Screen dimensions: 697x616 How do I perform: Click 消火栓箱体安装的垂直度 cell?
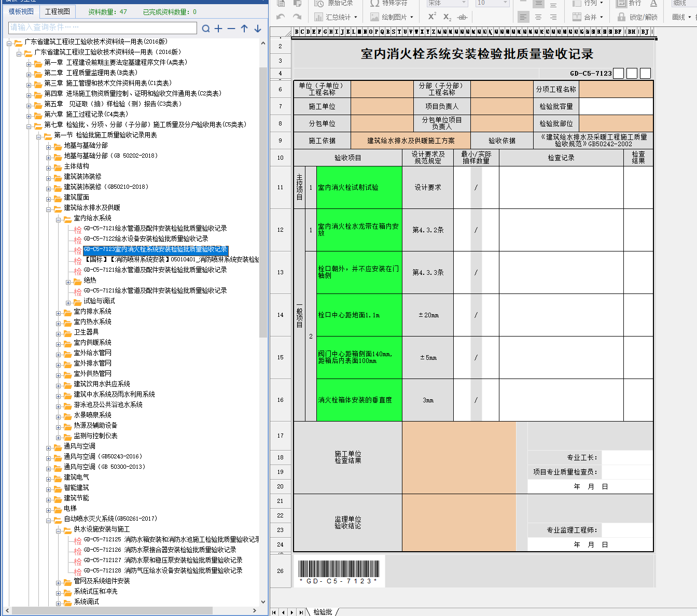359,400
